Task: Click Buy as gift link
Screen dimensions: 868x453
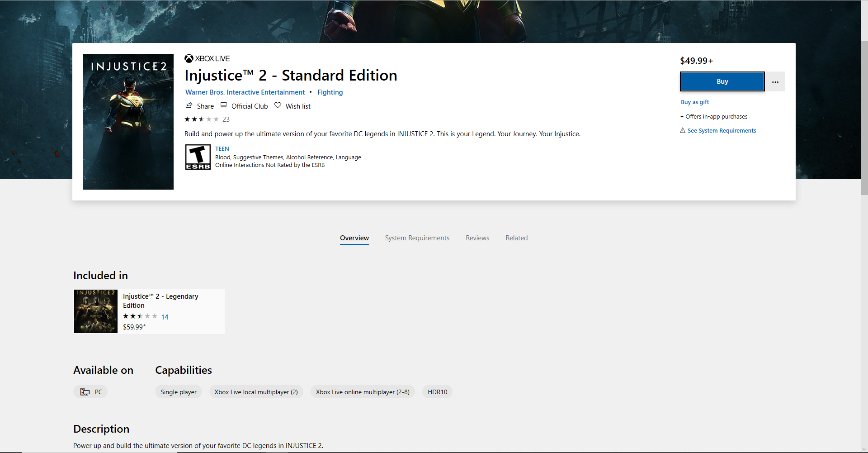Action: click(x=695, y=102)
